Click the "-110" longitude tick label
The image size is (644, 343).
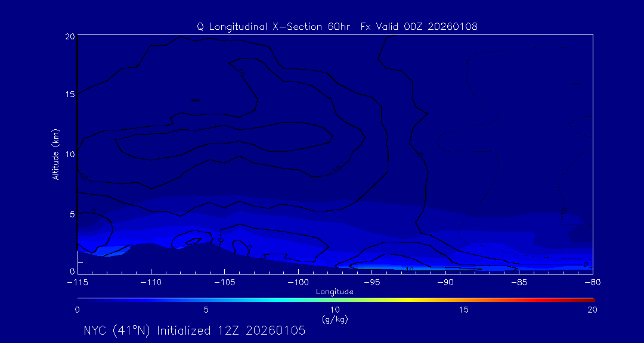pyautogui.click(x=151, y=283)
